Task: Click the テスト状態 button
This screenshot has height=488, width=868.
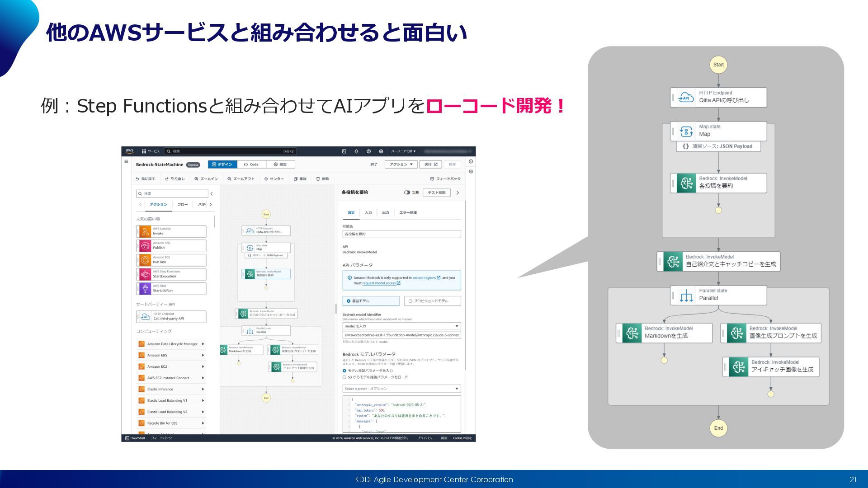Action: pyautogui.click(x=436, y=192)
